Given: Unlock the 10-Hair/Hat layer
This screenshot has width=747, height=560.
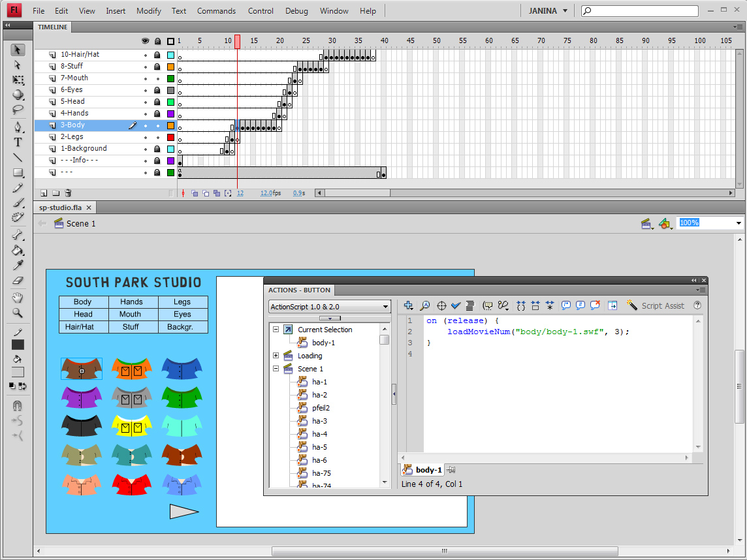Looking at the screenshot, I should (x=157, y=55).
